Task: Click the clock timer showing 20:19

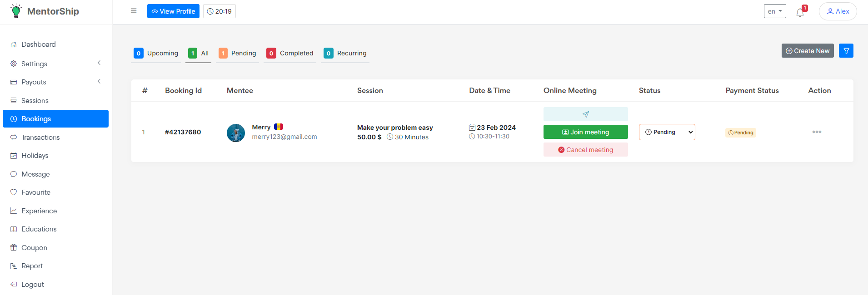Action: pyautogui.click(x=219, y=11)
